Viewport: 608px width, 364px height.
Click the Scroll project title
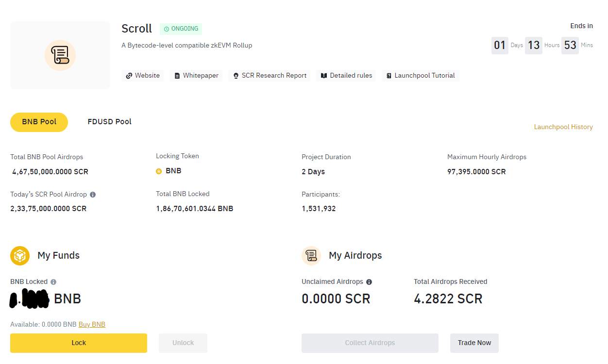click(x=136, y=29)
